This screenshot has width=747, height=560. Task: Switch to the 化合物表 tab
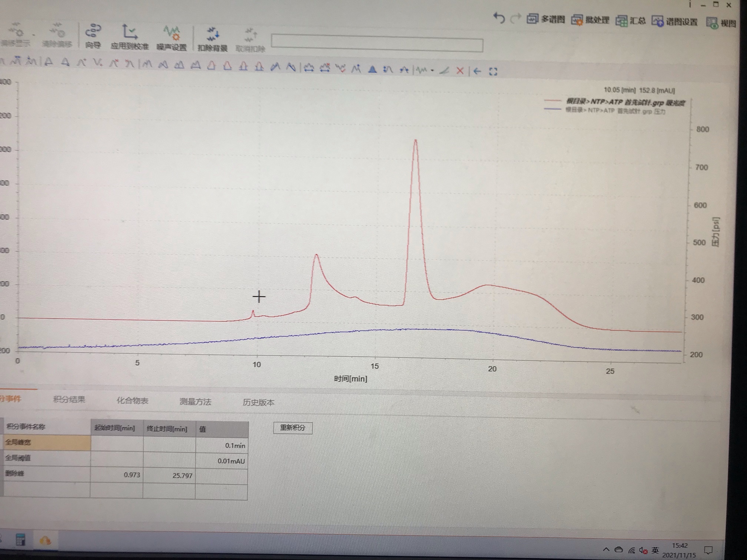[x=132, y=401]
